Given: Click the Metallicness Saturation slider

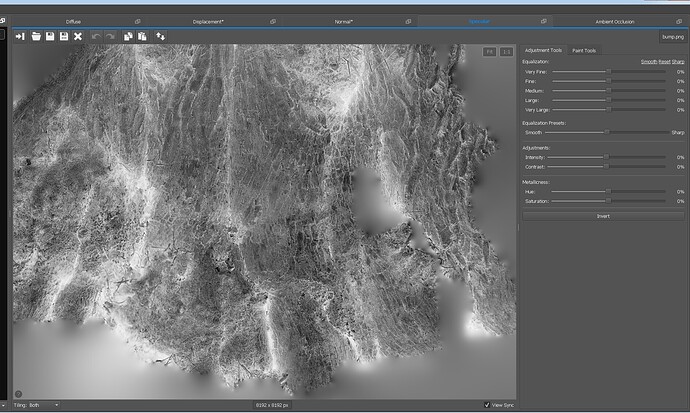Looking at the screenshot, I should pyautogui.click(x=608, y=201).
